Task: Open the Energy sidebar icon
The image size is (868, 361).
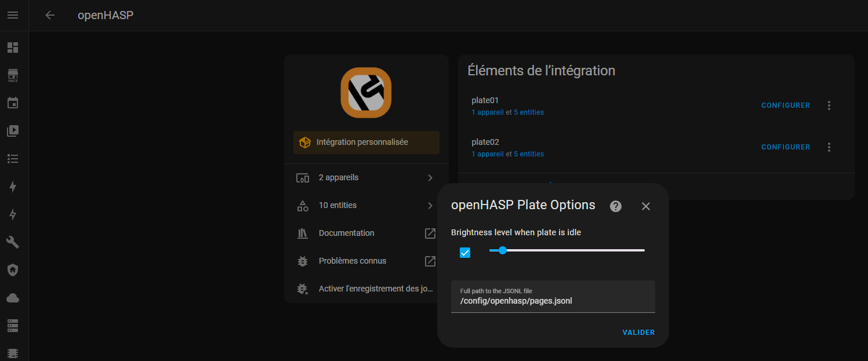Action: pyautogui.click(x=13, y=187)
